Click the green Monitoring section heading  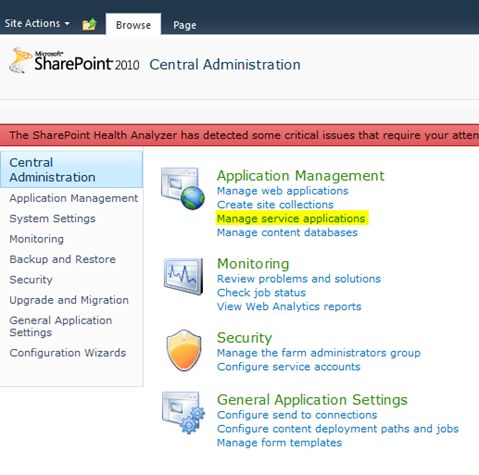pyautogui.click(x=253, y=264)
